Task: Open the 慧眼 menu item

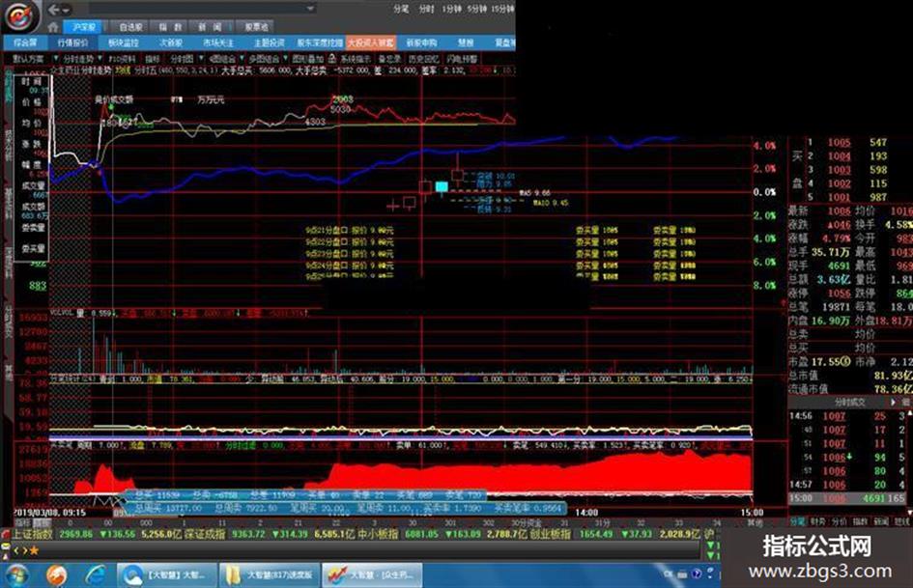Action: click(x=466, y=42)
